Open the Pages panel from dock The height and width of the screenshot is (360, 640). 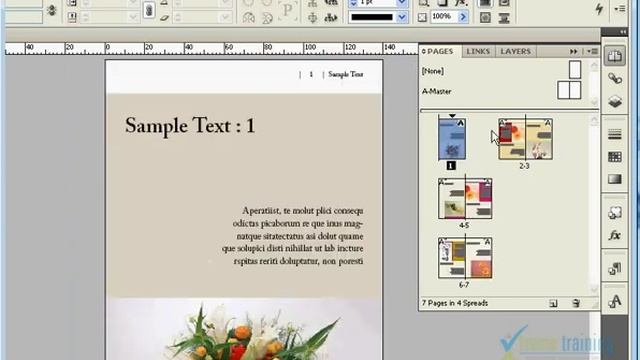point(615,56)
